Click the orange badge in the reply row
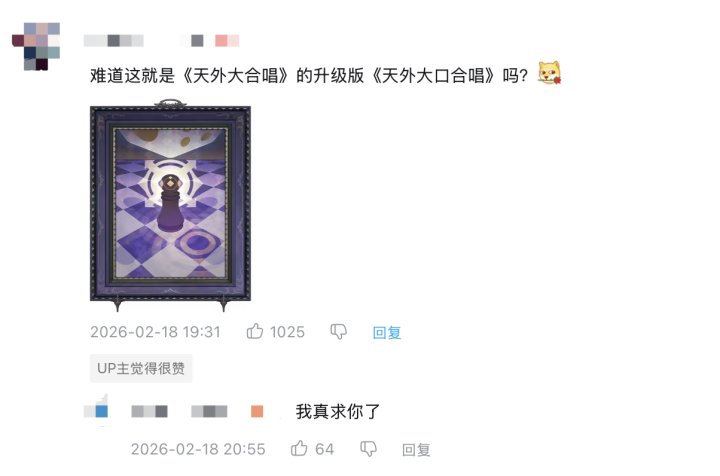720x476 pixels. (x=257, y=411)
